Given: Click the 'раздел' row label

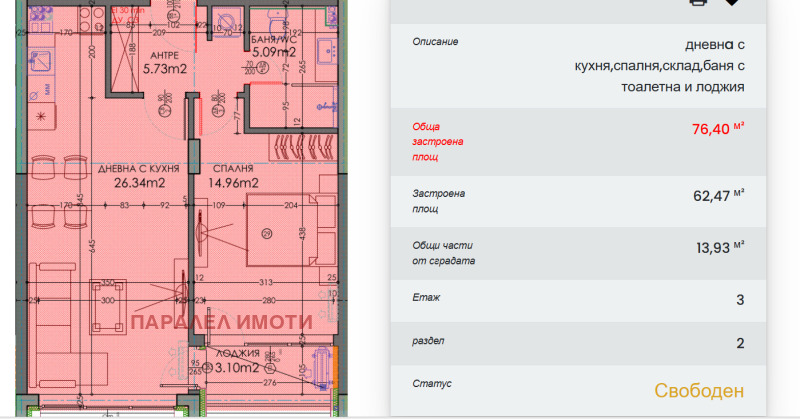Looking at the screenshot, I should pos(428,341).
